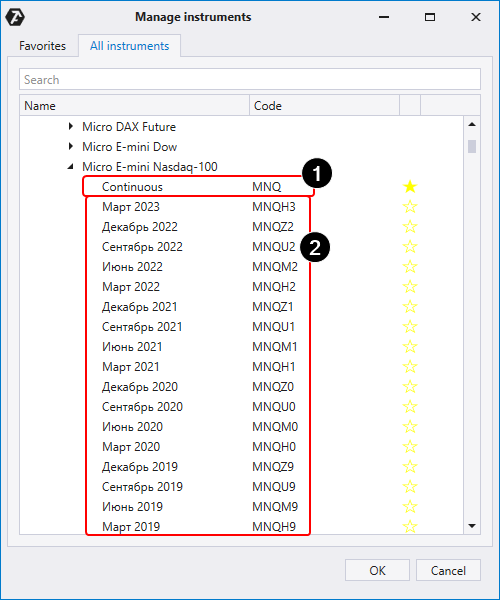Expand the Micro E-mini Dow node
Viewport: 500px width, 600px height.
tap(70, 146)
